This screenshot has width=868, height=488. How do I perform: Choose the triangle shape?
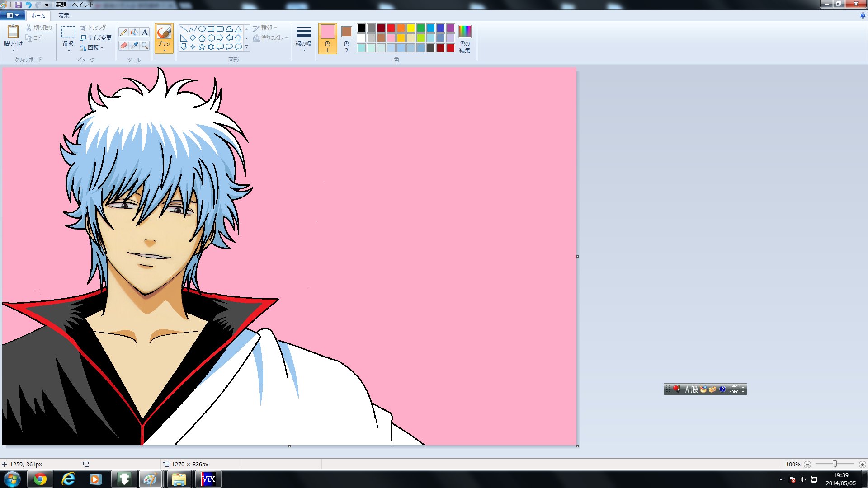tap(238, 28)
